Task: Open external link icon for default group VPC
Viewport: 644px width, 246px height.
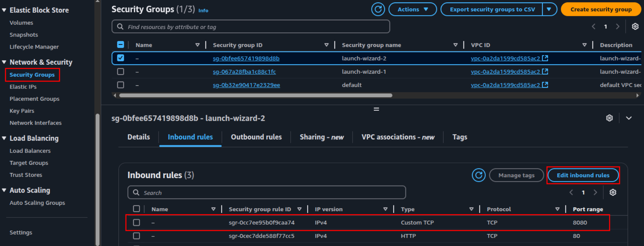Action: (x=545, y=85)
